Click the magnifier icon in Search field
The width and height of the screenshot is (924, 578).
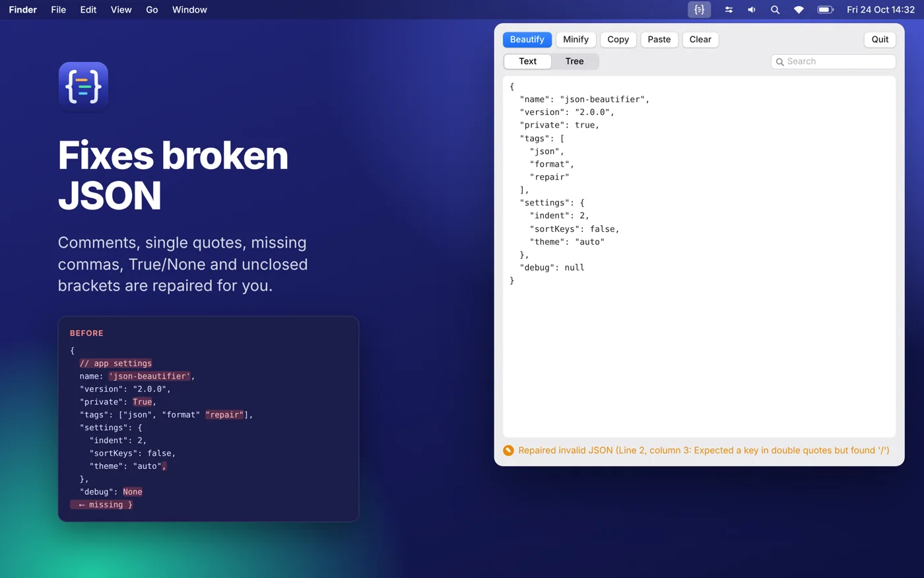(x=780, y=62)
